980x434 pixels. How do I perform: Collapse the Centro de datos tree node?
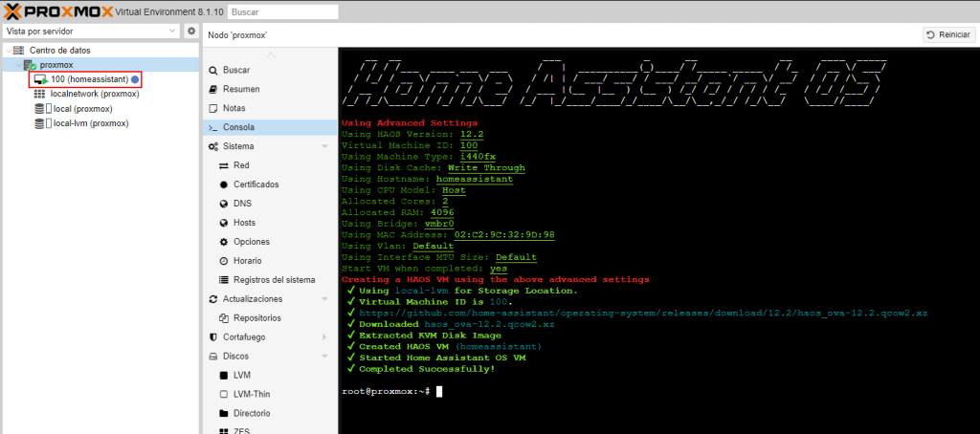point(7,50)
